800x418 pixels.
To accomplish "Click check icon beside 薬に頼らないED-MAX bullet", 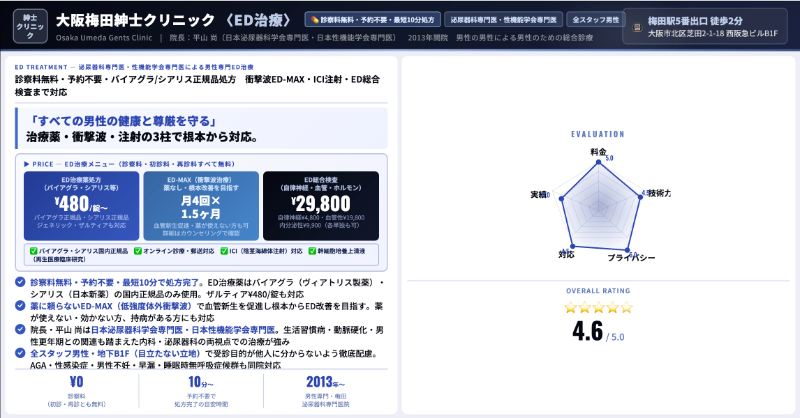I will click(21, 306).
